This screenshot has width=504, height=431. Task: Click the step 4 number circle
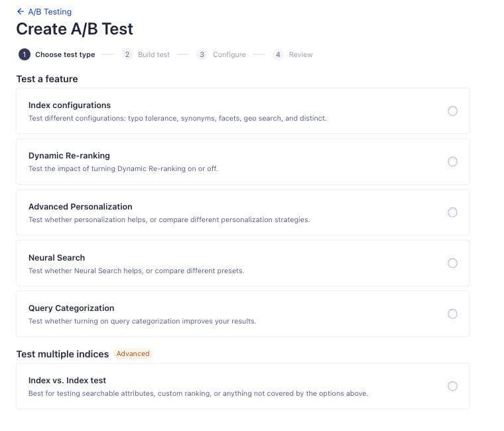tap(278, 54)
